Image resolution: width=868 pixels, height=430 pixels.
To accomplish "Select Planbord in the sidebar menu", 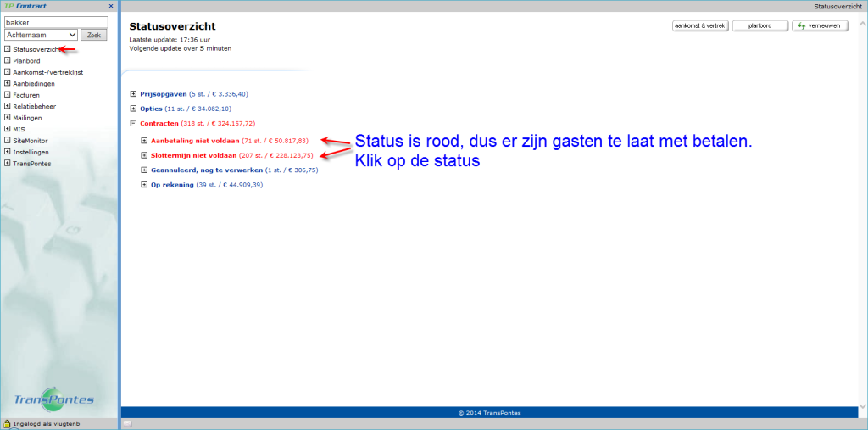I will (x=27, y=60).
